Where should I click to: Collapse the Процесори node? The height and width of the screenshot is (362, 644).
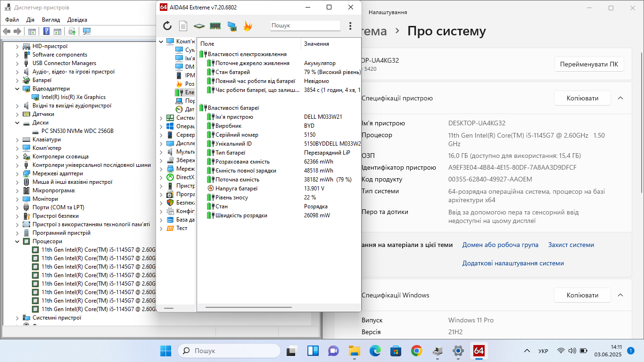point(17,241)
